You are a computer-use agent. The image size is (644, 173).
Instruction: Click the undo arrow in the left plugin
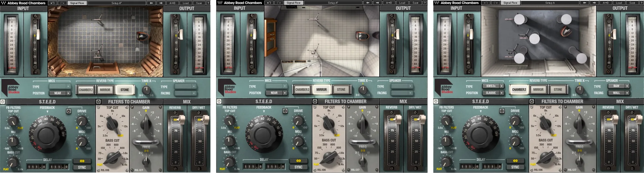tap(52, 3)
